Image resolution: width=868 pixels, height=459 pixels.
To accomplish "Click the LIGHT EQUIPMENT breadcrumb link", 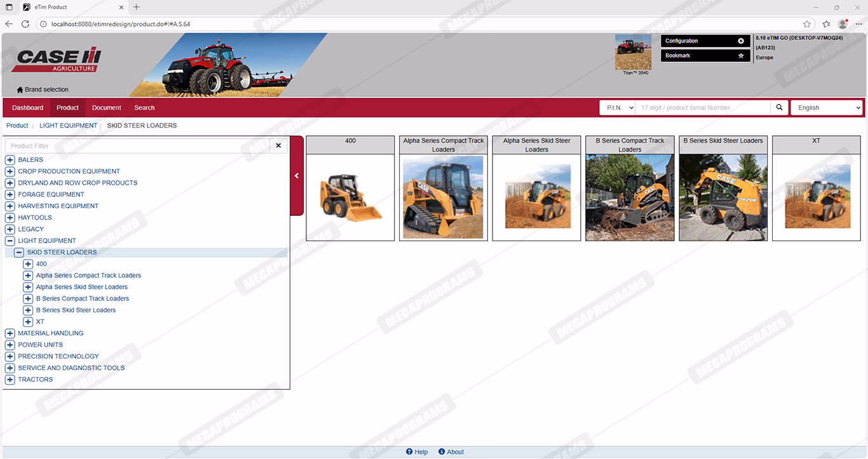I will [68, 126].
